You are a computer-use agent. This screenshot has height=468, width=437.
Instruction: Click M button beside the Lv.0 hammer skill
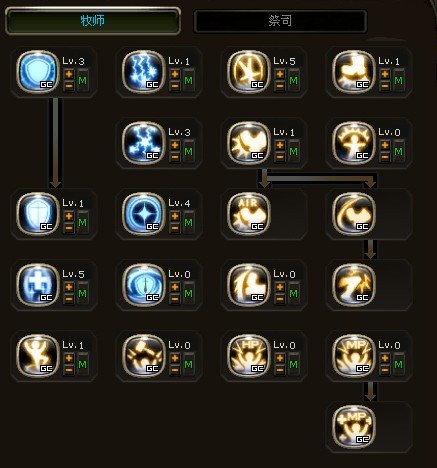188,364
